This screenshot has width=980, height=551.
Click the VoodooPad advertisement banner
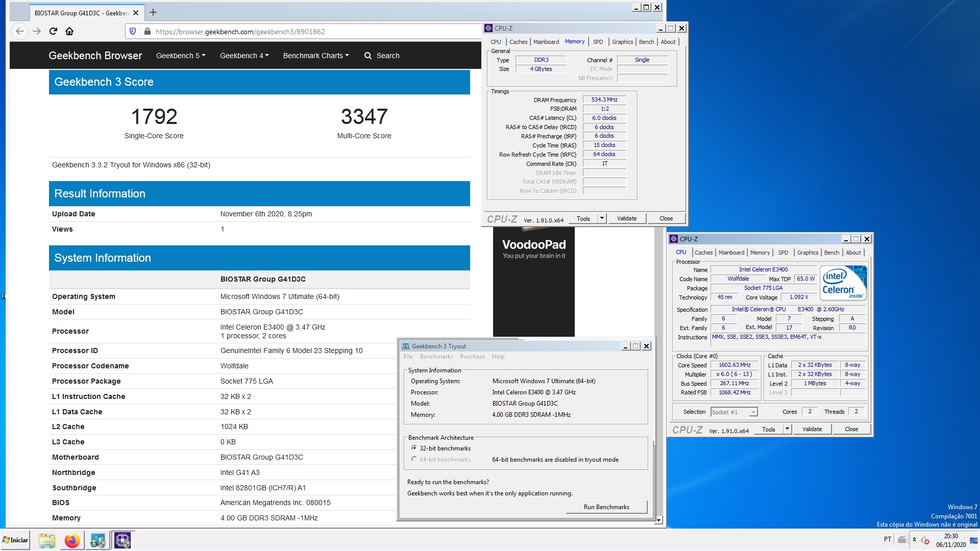533,282
